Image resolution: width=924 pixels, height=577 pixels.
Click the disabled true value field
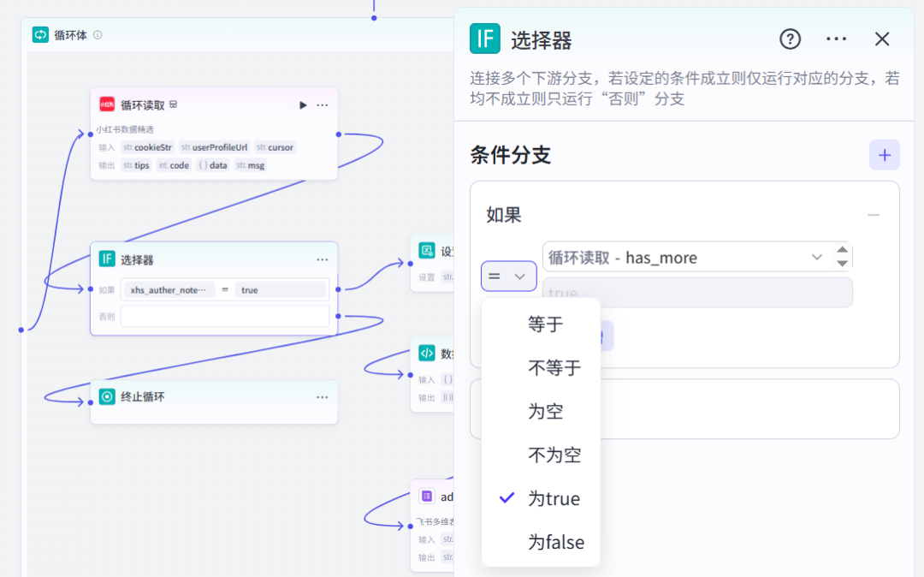pos(697,292)
